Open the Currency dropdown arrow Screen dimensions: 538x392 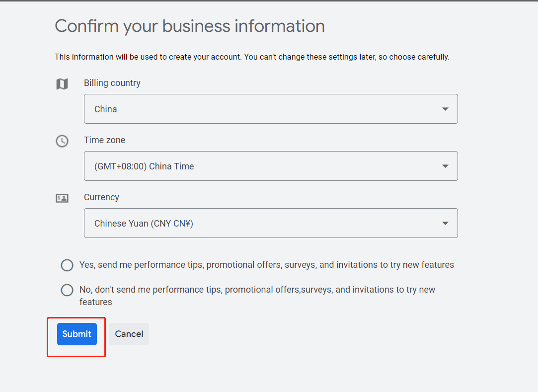445,224
